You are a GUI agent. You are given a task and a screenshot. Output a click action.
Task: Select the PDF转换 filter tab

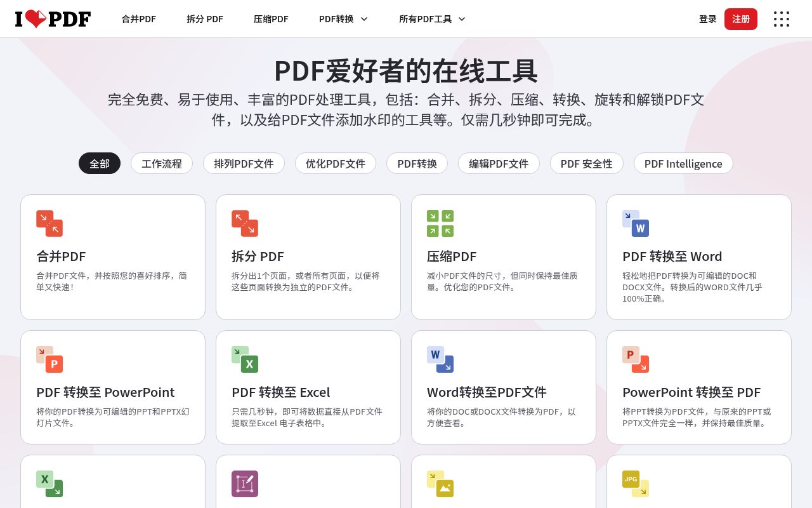coord(417,163)
